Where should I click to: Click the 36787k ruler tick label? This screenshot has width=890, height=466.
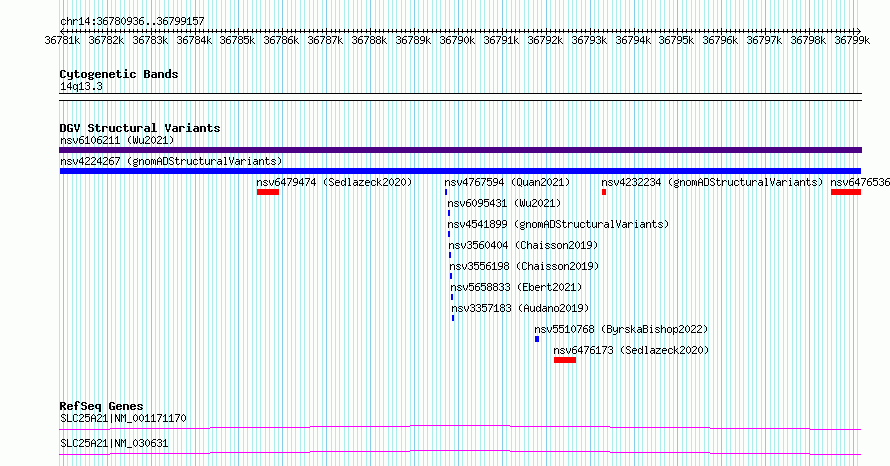point(325,40)
